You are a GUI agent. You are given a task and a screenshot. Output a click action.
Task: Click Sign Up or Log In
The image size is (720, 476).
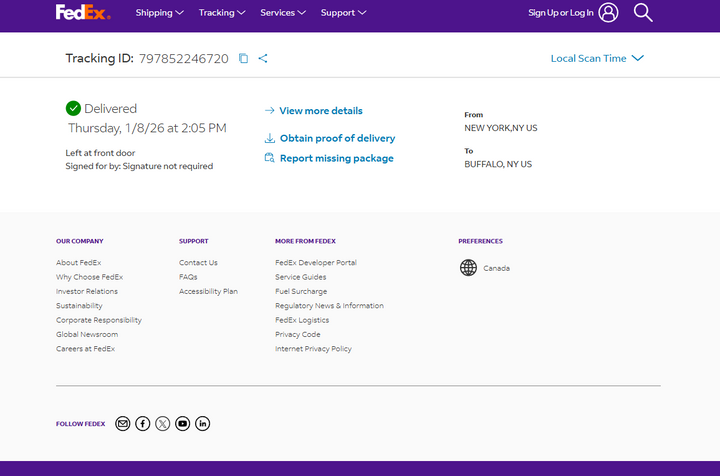point(561,13)
